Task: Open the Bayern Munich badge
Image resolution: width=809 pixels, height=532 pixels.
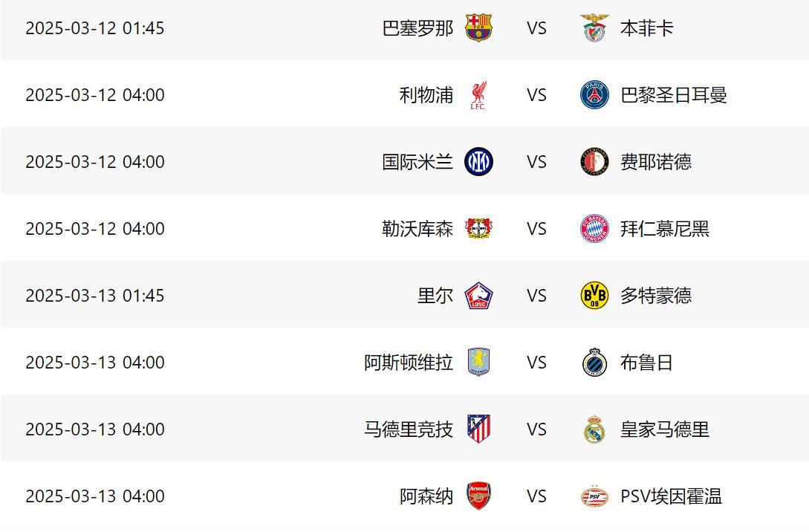Action: tap(594, 229)
